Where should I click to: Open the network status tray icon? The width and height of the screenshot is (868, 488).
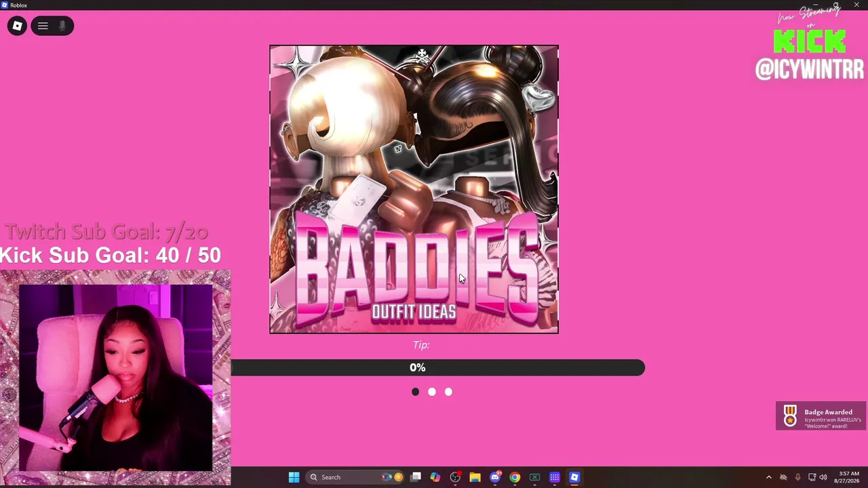pos(812,477)
